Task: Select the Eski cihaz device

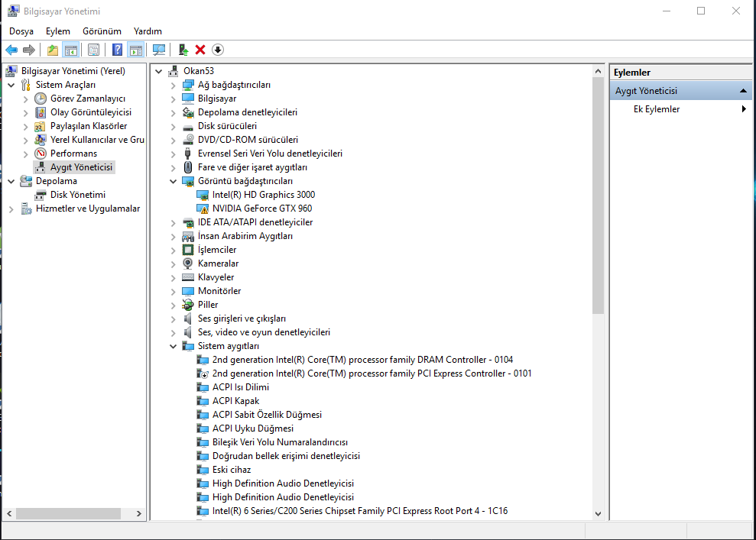Action: [232, 469]
